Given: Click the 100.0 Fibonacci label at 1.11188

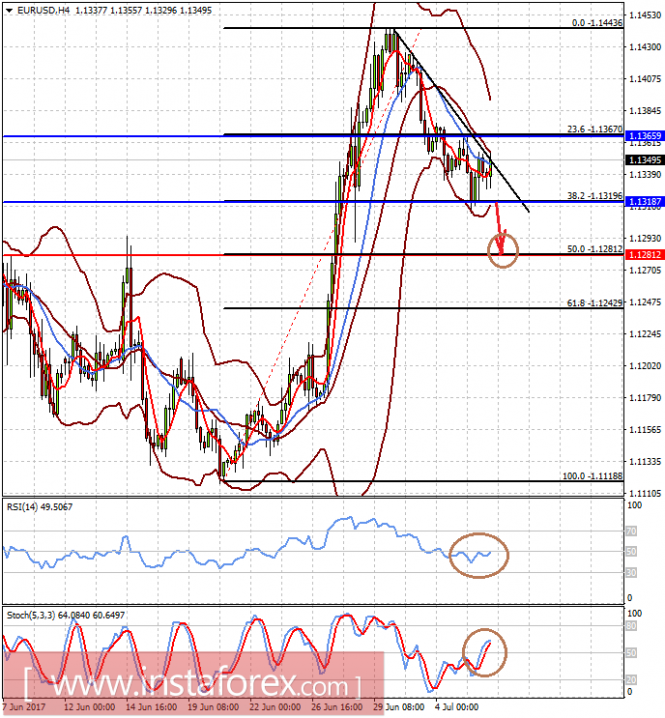Looking at the screenshot, I should 590,475.
